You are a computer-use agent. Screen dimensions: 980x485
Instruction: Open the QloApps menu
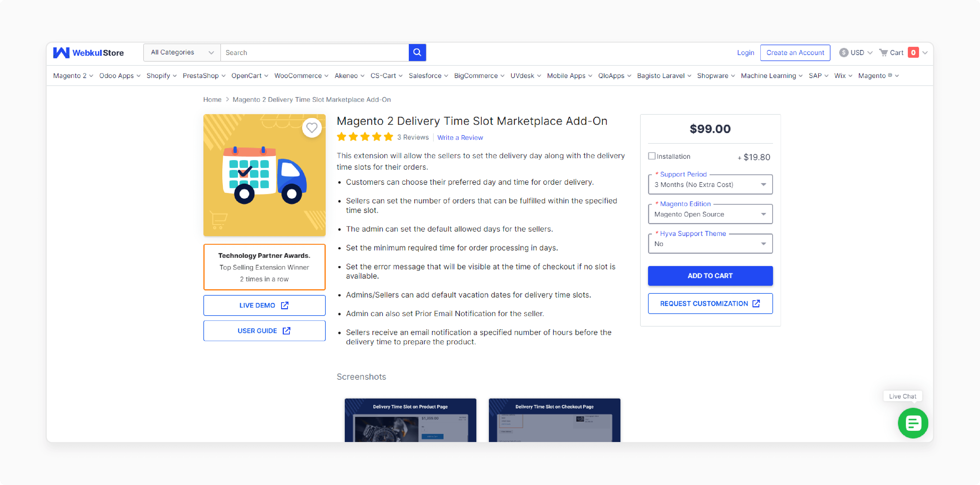click(614, 76)
